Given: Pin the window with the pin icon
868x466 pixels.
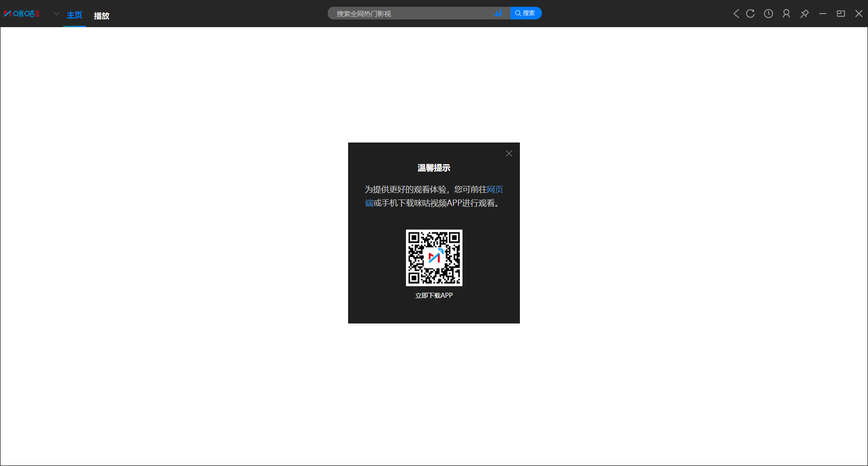Looking at the screenshot, I should click(805, 14).
